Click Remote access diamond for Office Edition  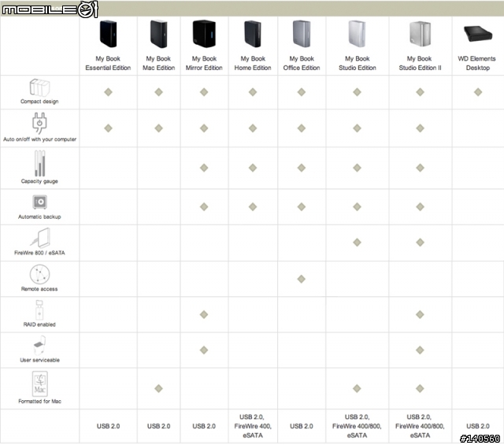[x=302, y=279]
